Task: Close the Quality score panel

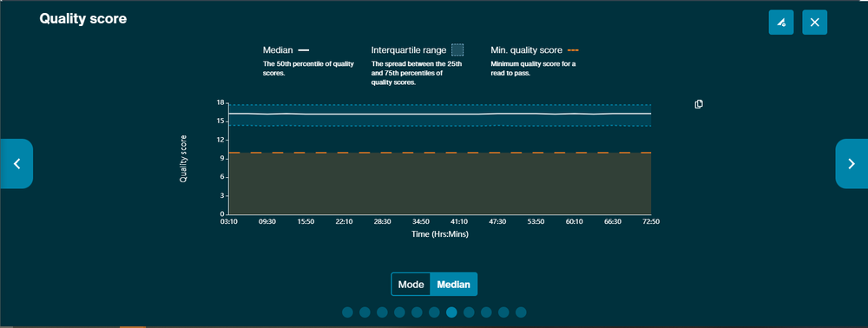Action: [x=814, y=22]
